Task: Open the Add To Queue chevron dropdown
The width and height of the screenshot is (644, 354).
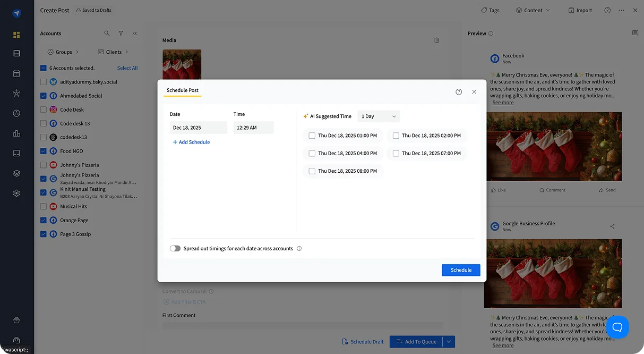Action: tap(449, 341)
